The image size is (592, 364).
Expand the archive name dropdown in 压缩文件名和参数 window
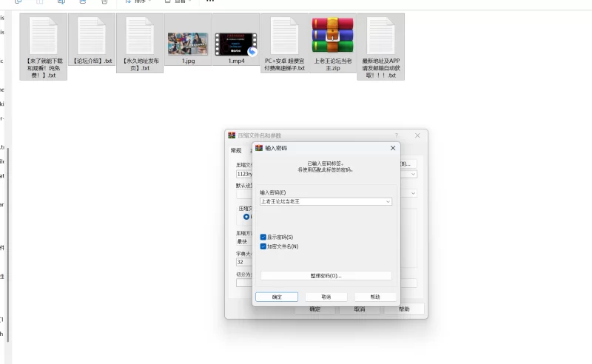413,174
